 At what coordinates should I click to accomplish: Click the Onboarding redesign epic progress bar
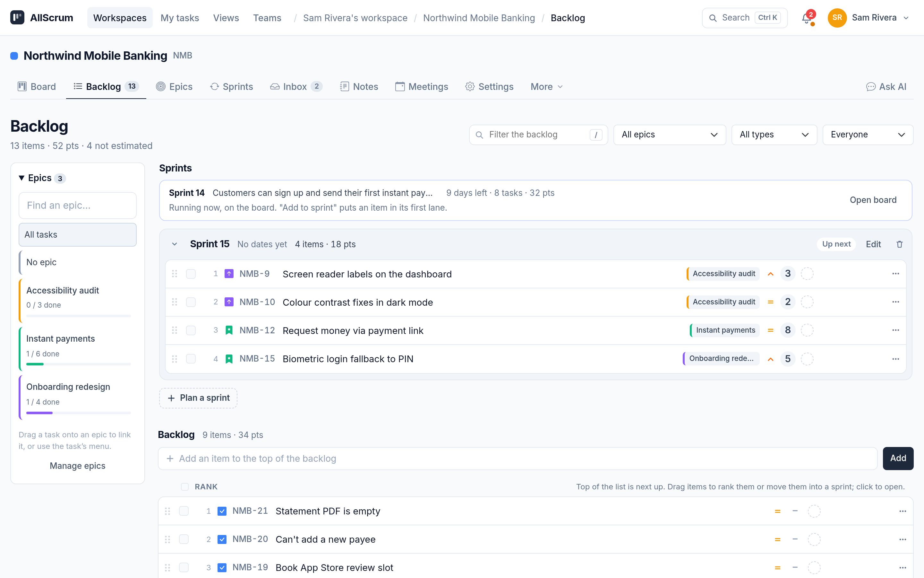tap(79, 413)
